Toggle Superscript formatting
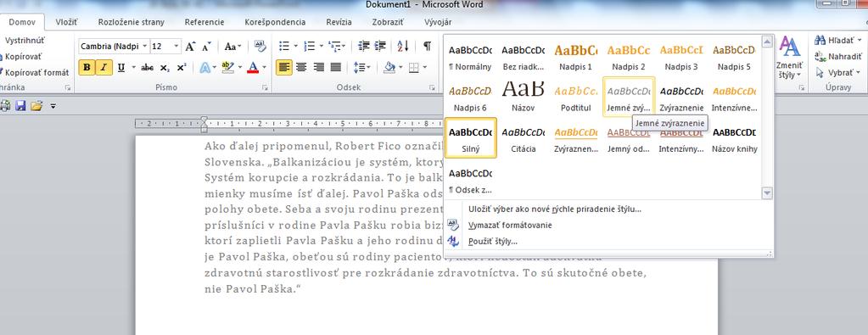Image resolution: width=868 pixels, height=335 pixels. (x=181, y=68)
